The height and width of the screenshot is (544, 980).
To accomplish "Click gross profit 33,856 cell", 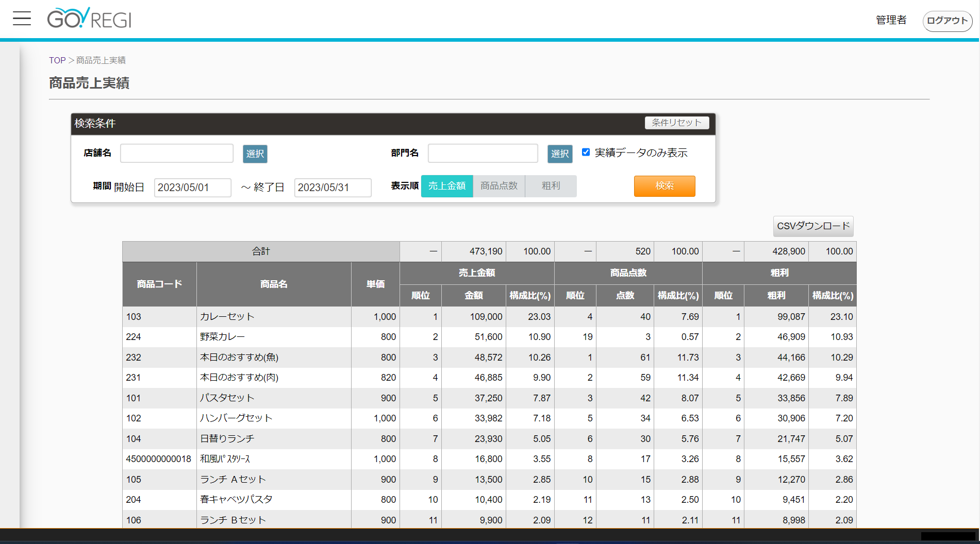I will [x=776, y=398].
